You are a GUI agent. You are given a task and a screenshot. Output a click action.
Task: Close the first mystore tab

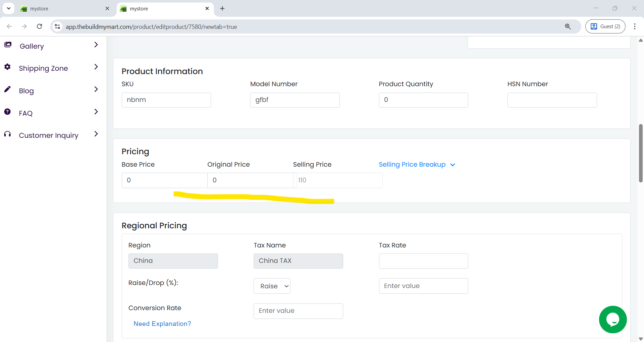107,8
